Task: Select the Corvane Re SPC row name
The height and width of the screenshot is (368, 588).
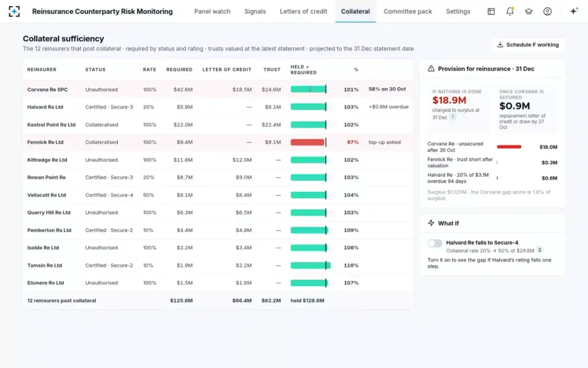Action: click(48, 89)
